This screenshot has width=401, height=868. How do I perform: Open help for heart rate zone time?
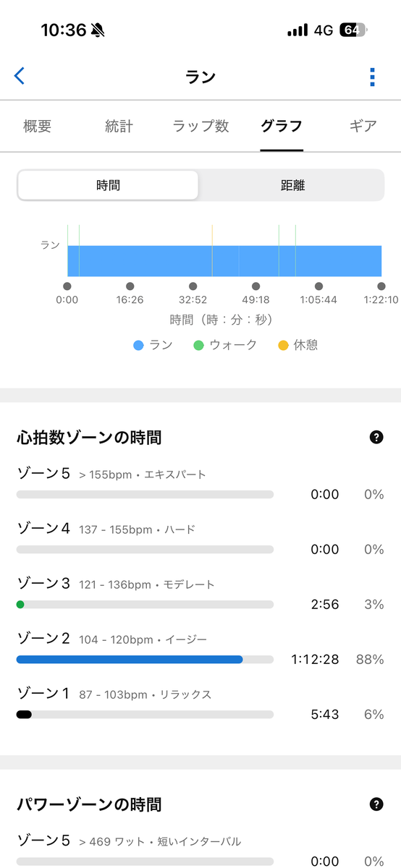[x=376, y=437]
